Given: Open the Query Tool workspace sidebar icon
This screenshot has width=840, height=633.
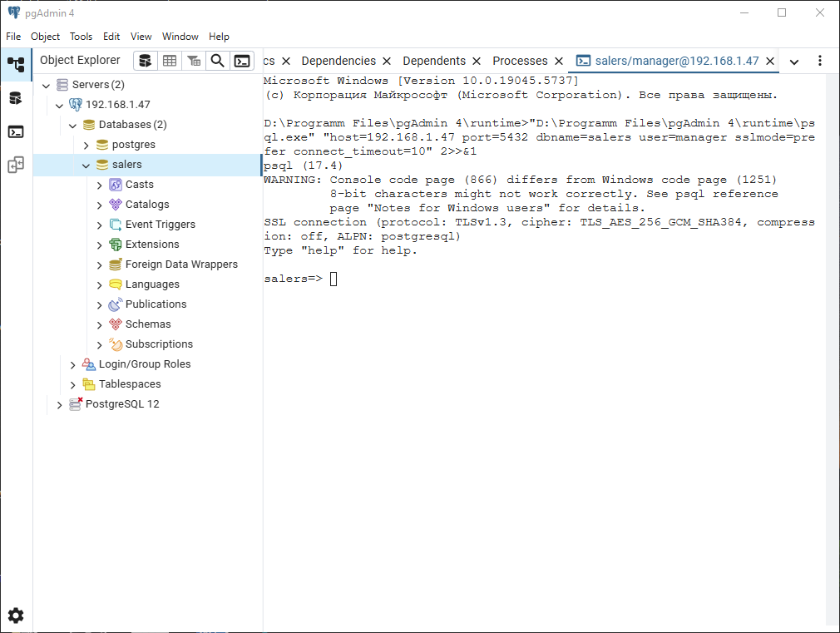Looking at the screenshot, I should (x=16, y=98).
